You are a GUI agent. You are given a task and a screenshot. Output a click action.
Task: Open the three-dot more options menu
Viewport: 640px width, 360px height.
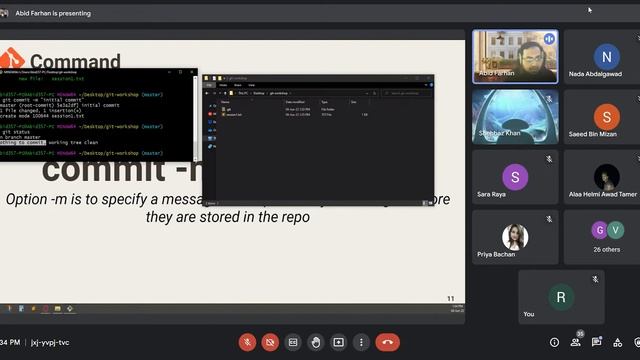(361, 342)
